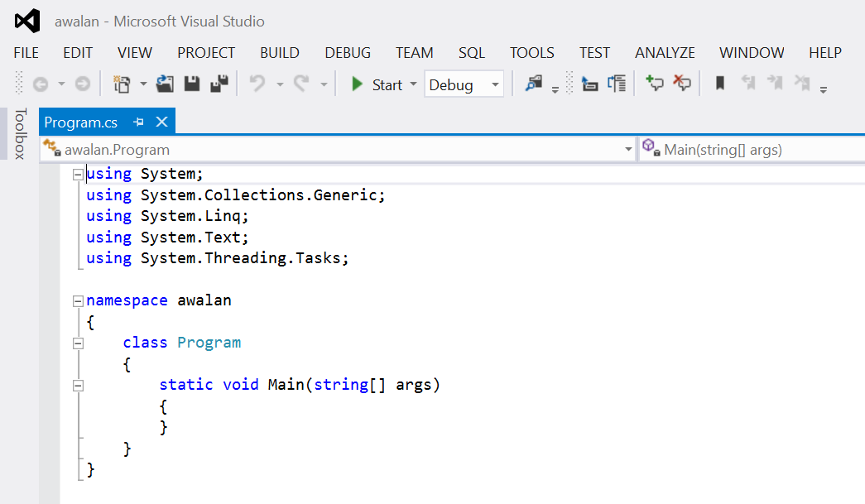Collapse the namespace awalan block
865x504 pixels.
pos(78,300)
